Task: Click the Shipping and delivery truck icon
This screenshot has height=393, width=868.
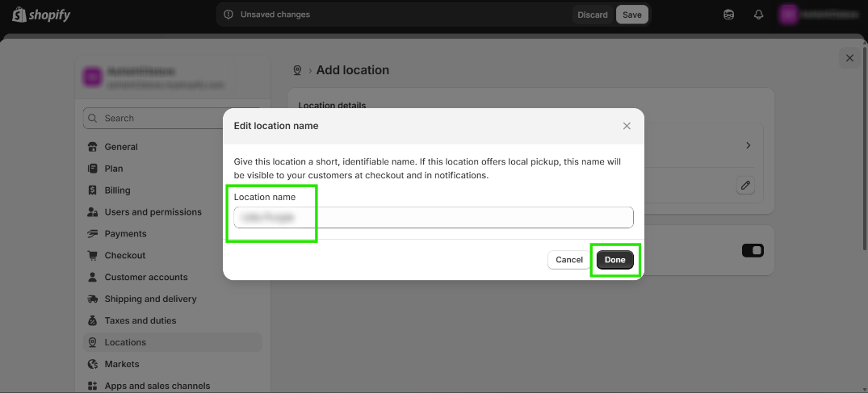Action: pos(92,299)
